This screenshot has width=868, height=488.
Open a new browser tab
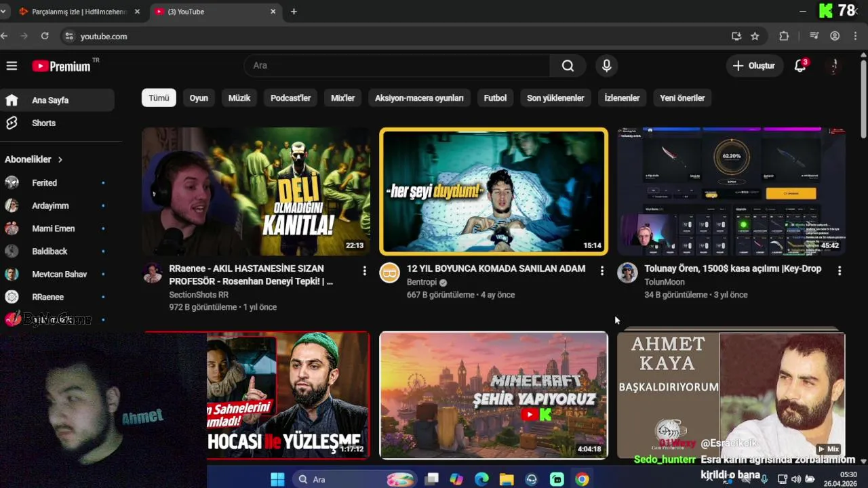pos(294,12)
